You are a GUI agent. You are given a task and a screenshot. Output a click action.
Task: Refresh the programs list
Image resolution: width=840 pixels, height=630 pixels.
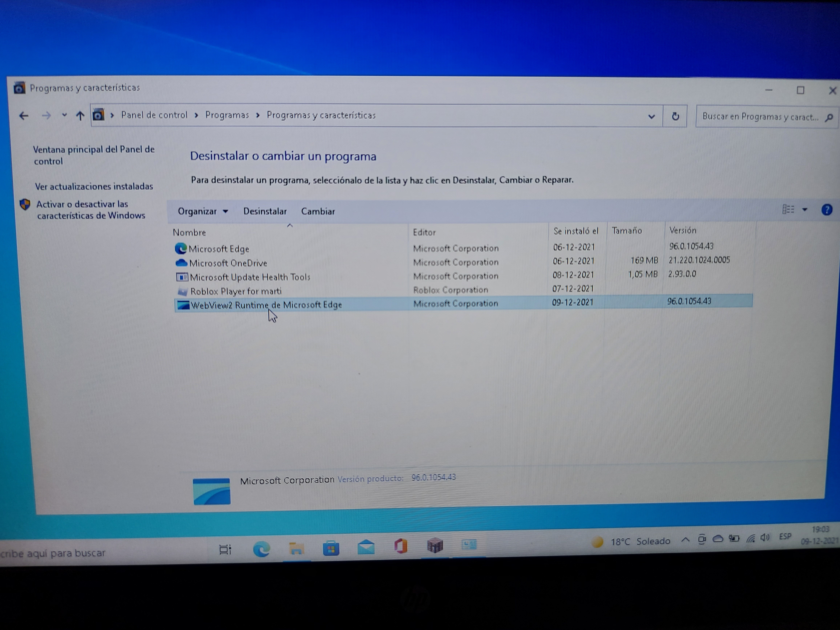click(x=675, y=116)
